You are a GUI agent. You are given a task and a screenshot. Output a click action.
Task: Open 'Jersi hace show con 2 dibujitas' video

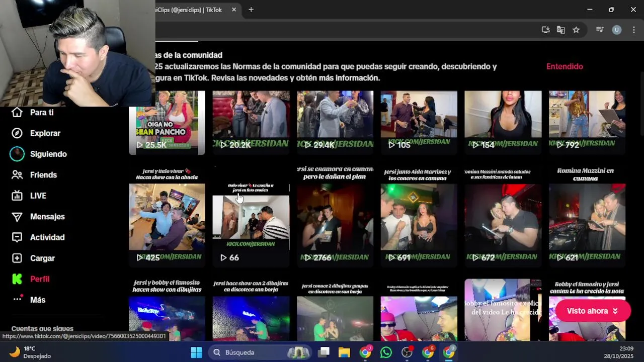(251, 310)
